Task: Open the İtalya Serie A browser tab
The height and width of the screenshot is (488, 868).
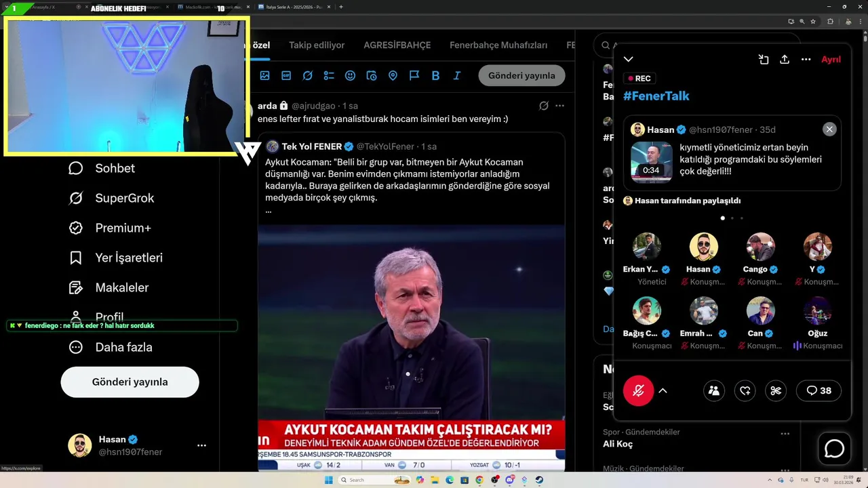Action: (x=293, y=7)
